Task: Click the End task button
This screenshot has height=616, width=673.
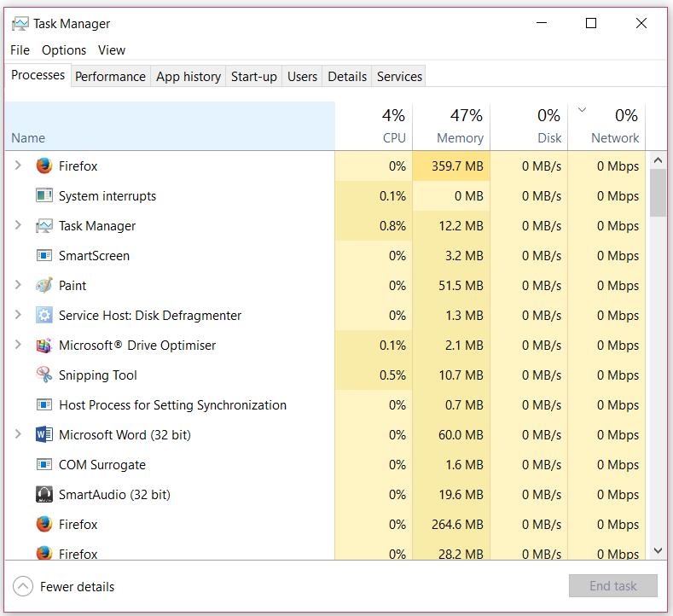Action: (x=613, y=586)
